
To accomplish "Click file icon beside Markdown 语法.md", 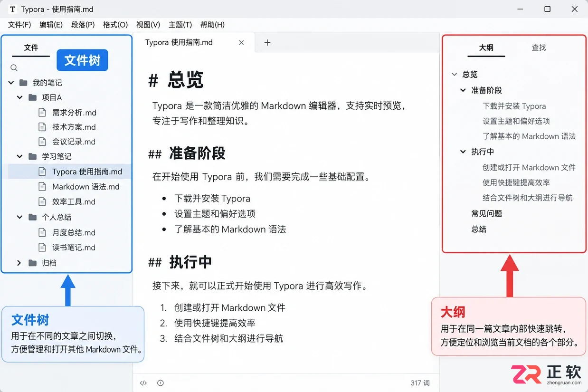I will point(42,187).
